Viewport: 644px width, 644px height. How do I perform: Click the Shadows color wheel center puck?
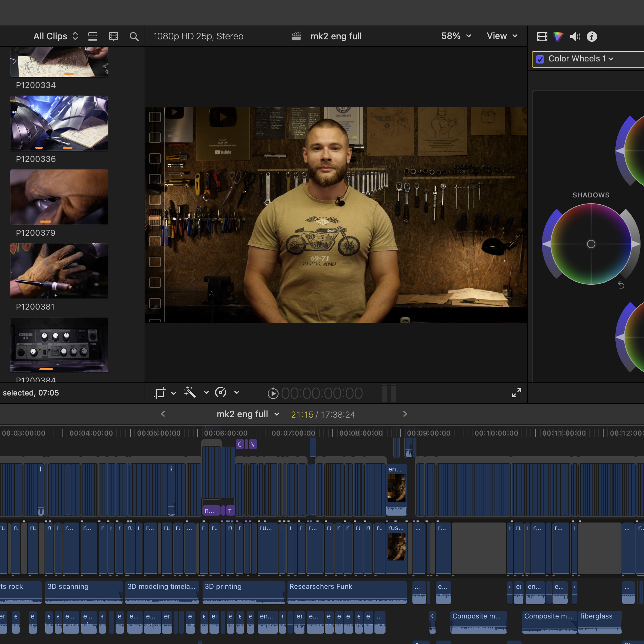pos(591,244)
